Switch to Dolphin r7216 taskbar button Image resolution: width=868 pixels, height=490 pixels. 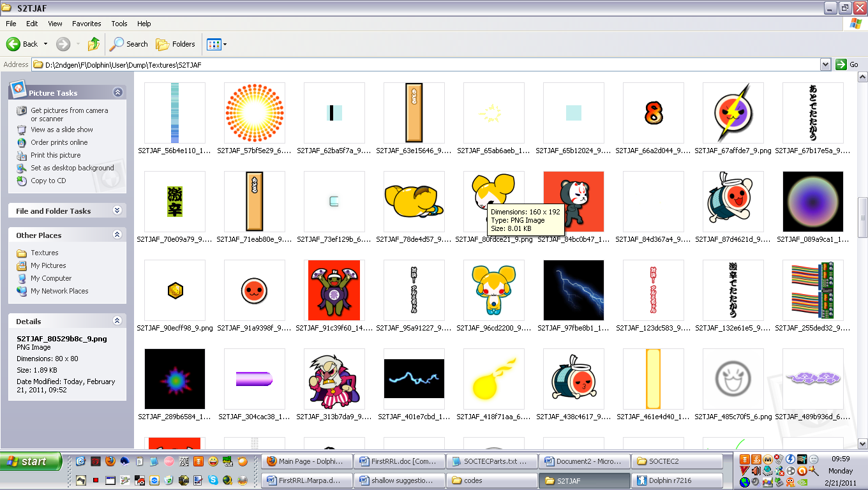(677, 480)
